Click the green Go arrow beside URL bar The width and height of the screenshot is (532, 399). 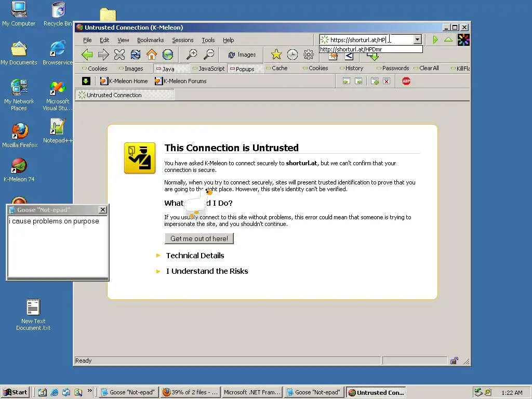click(x=435, y=39)
